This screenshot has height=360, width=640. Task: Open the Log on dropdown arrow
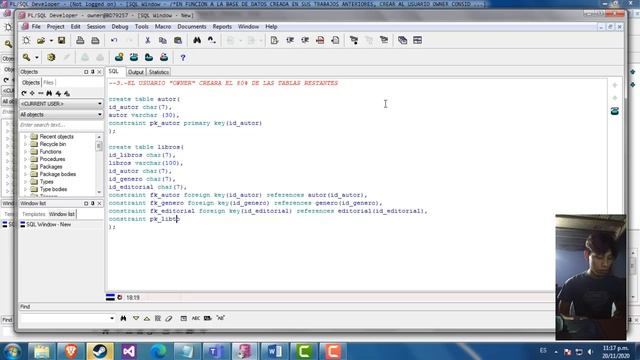coord(37,58)
